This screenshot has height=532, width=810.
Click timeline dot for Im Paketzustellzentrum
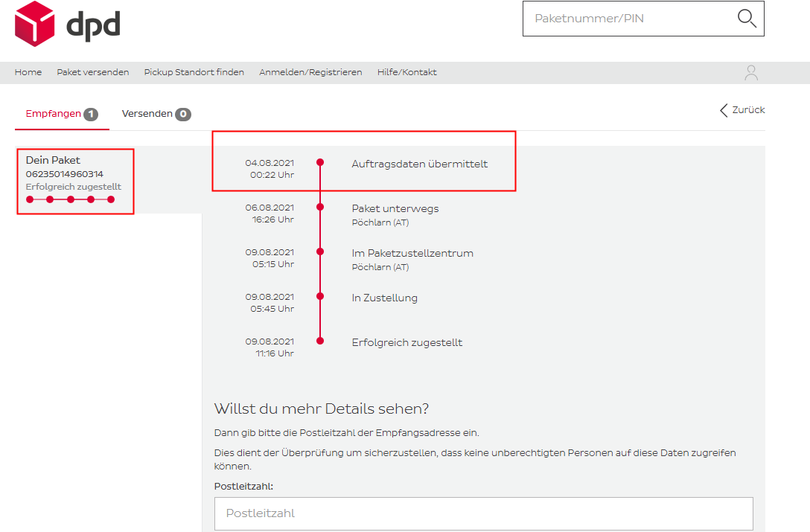click(x=320, y=251)
